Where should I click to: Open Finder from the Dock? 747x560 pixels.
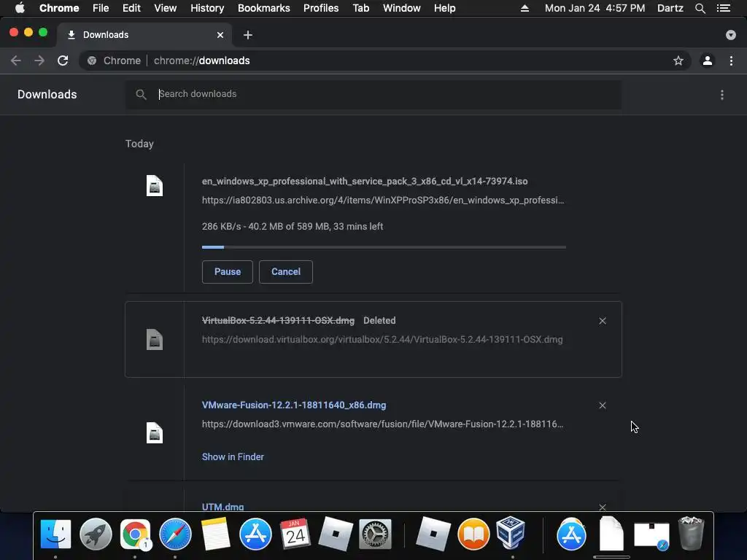[55, 534]
